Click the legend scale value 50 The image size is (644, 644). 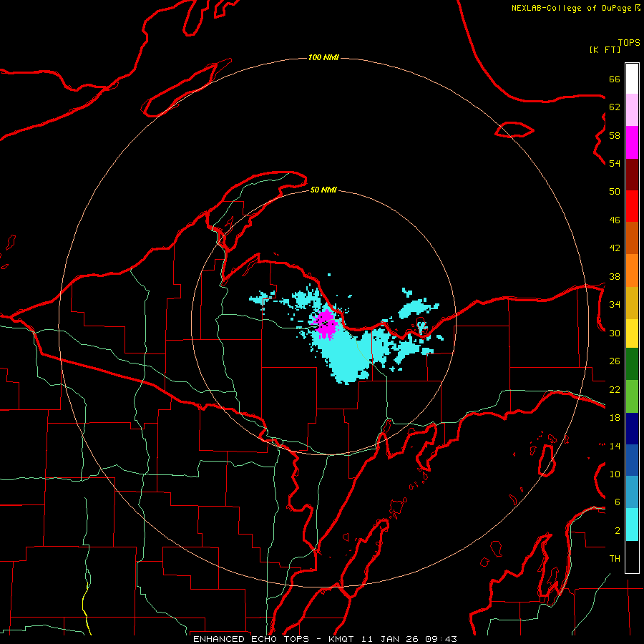coord(615,192)
